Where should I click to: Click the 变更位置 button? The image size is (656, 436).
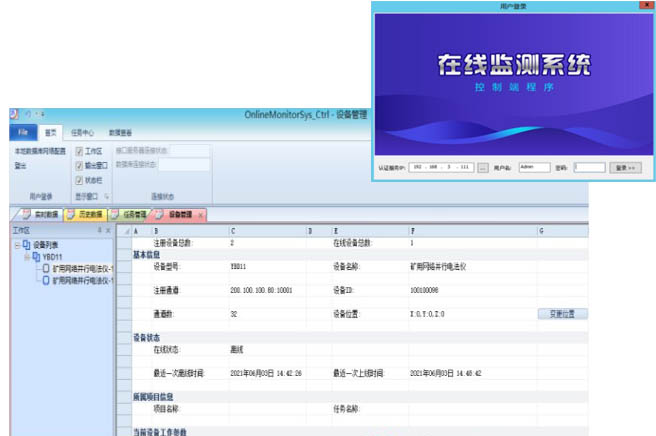click(x=562, y=313)
